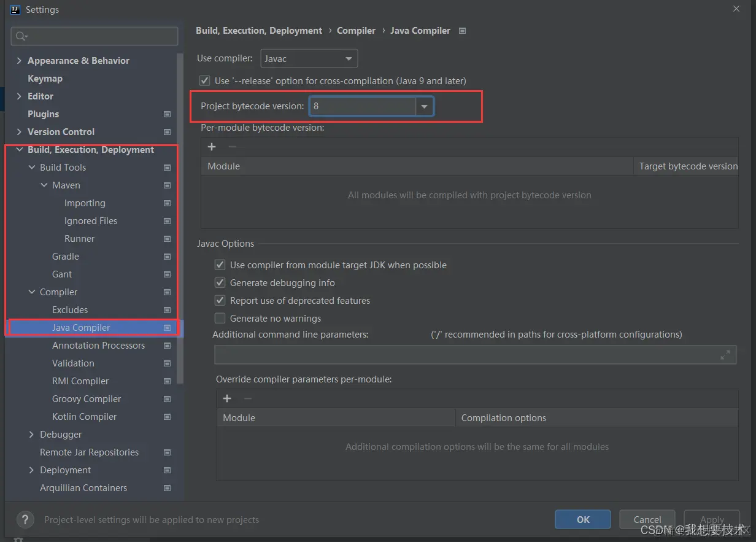This screenshot has width=756, height=542.
Task: Click project-level icon beside Gant
Action: point(167,274)
